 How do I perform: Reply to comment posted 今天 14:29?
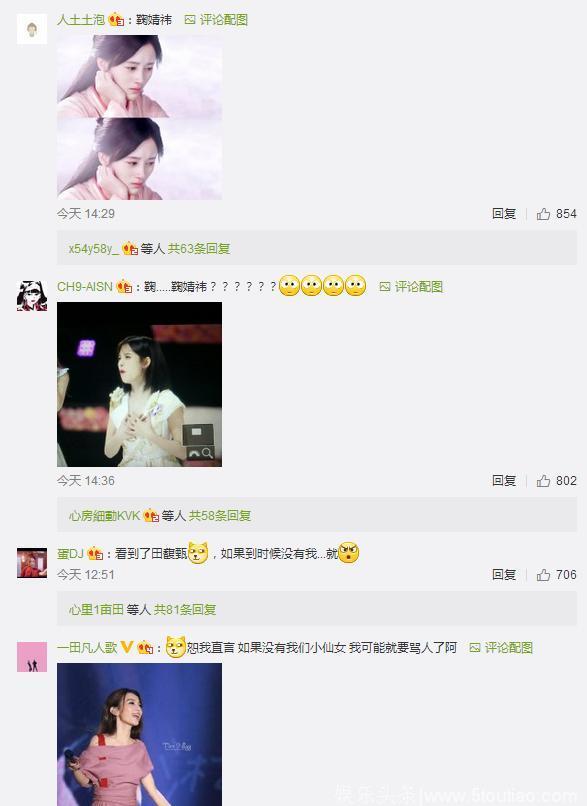click(x=504, y=214)
